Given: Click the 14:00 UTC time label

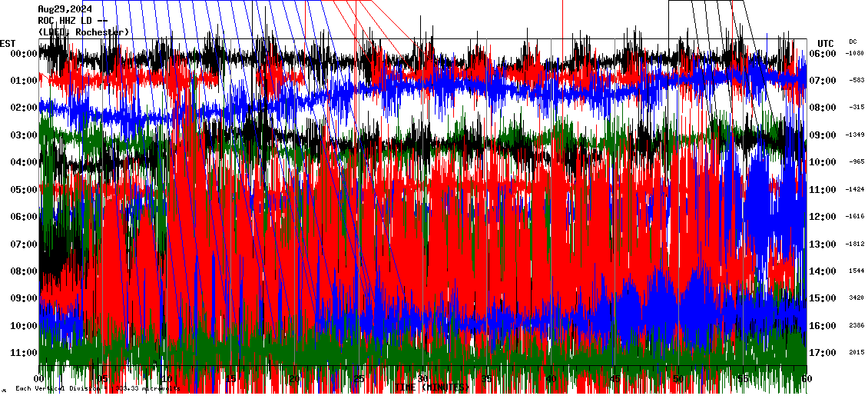Looking at the screenshot, I should tap(823, 271).
